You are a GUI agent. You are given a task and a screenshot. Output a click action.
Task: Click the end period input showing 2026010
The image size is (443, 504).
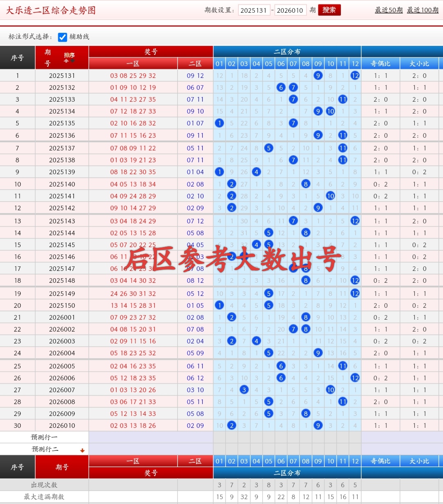click(290, 10)
